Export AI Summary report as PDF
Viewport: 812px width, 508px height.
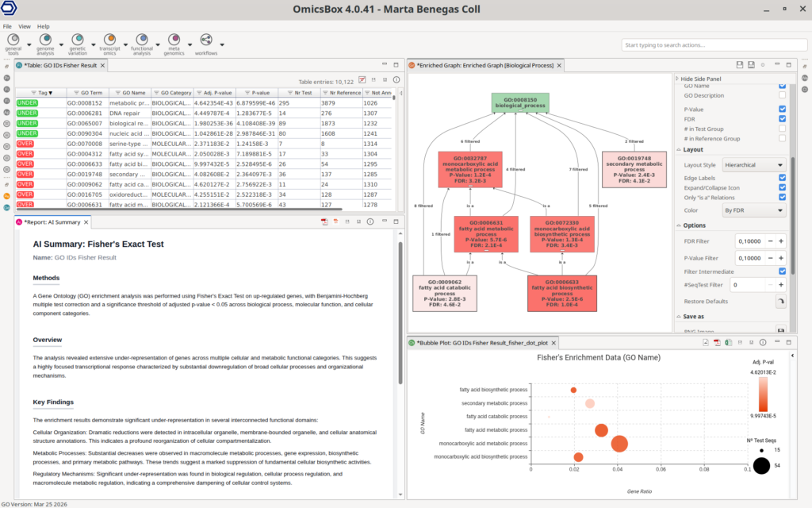324,221
